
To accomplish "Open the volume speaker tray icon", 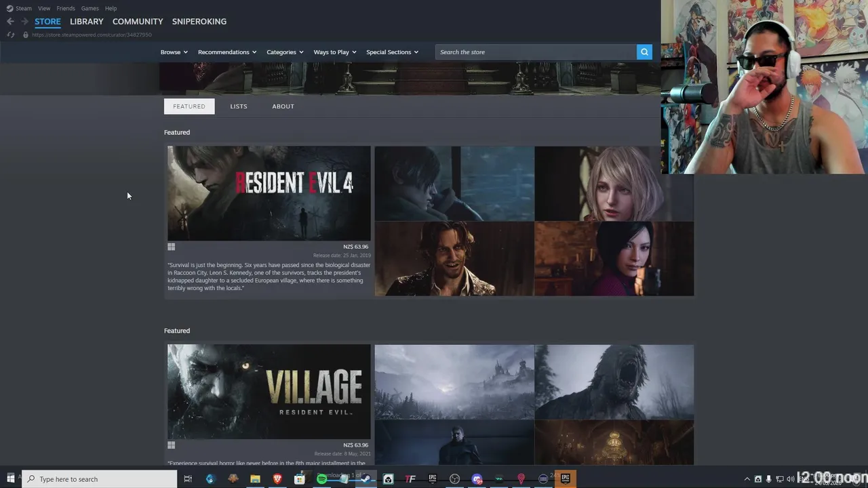I will point(791,479).
